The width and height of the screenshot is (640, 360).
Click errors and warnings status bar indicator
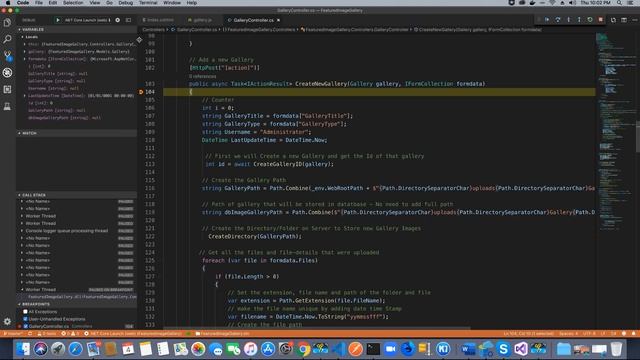click(70, 333)
